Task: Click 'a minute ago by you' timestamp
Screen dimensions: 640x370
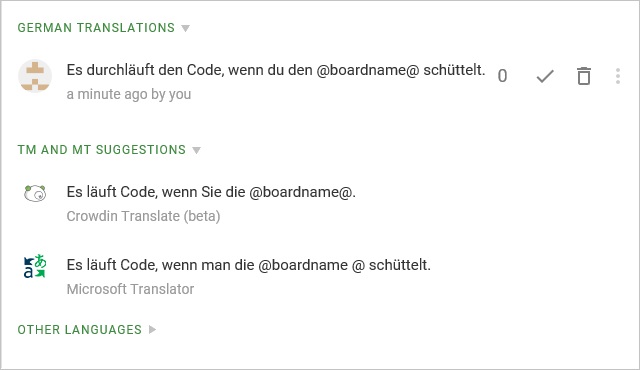Action: [x=129, y=94]
